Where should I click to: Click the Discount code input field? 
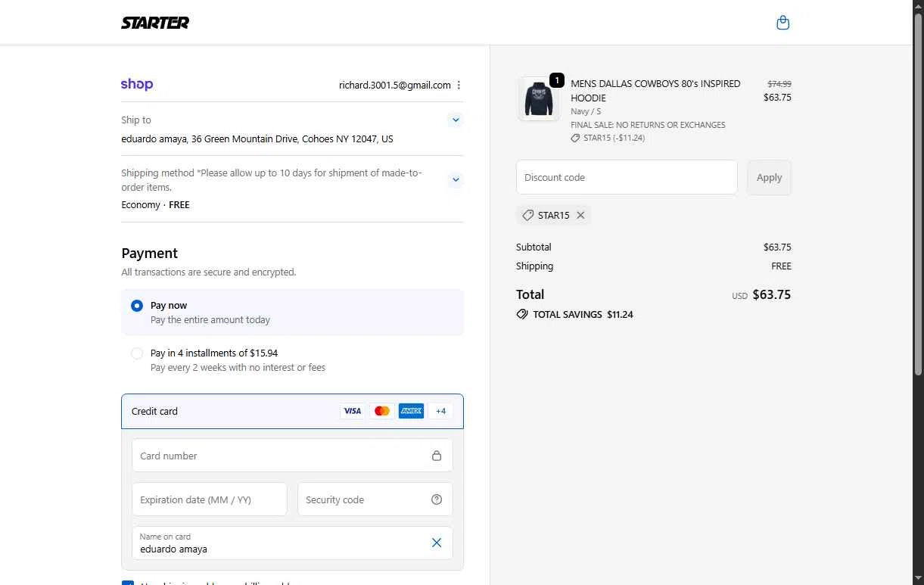[x=627, y=177]
